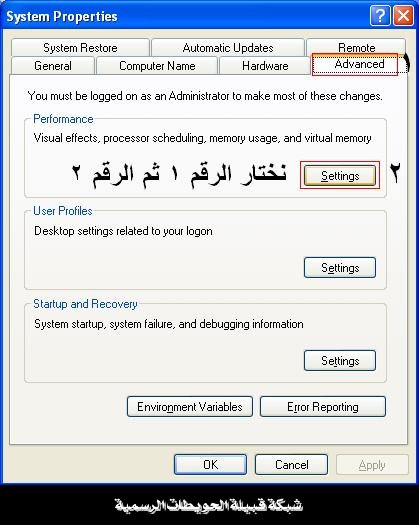Select the Advanced tab

click(359, 64)
